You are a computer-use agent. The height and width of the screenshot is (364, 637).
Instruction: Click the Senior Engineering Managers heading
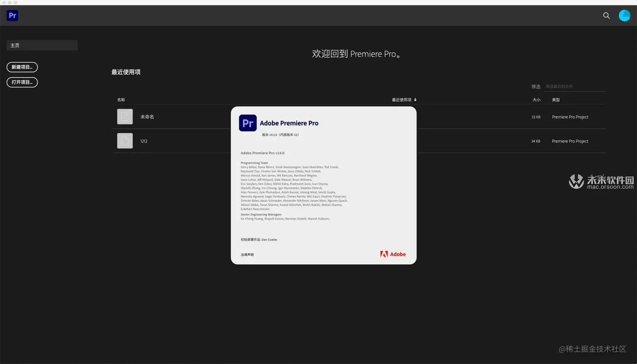click(x=261, y=215)
